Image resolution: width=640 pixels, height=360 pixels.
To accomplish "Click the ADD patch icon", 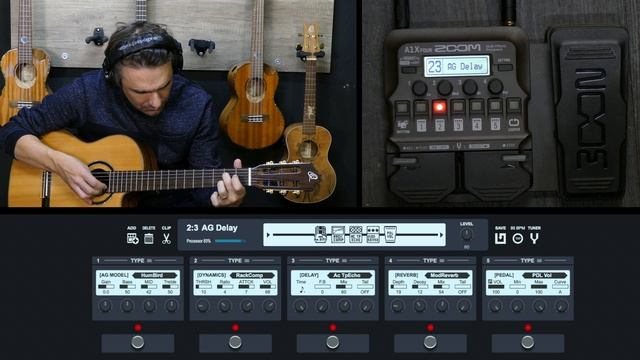I will coord(132,238).
